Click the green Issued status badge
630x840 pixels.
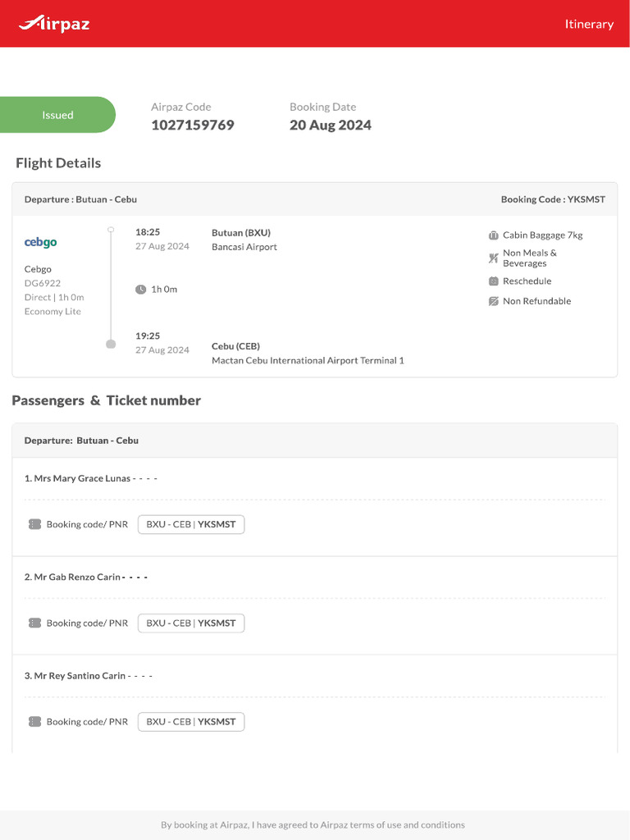point(57,115)
